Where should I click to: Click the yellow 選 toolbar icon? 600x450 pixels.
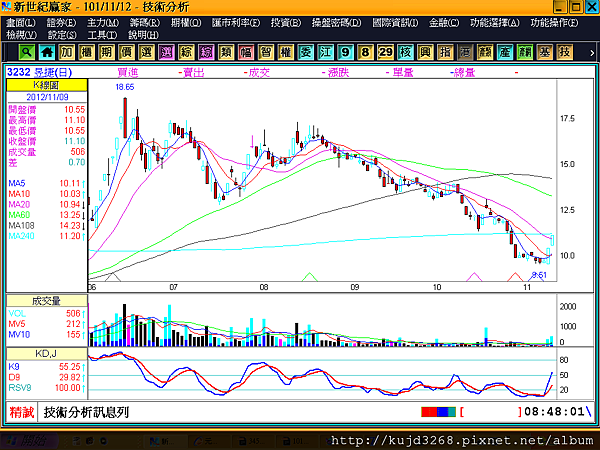pos(146,52)
